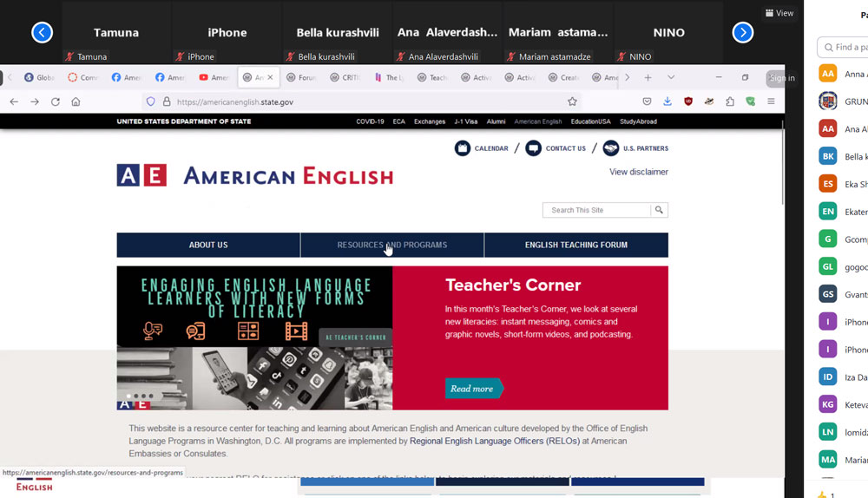This screenshot has width=868, height=498.
Task: Open the About Us menu
Action: coord(208,245)
